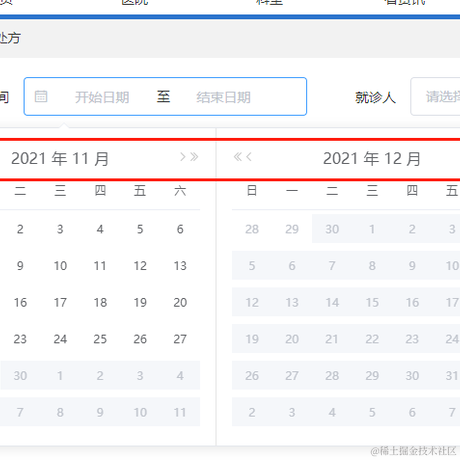Viewport: 460px width, 460px height.
Task: Select day 25 in the November 2021 panel
Action: (x=100, y=339)
